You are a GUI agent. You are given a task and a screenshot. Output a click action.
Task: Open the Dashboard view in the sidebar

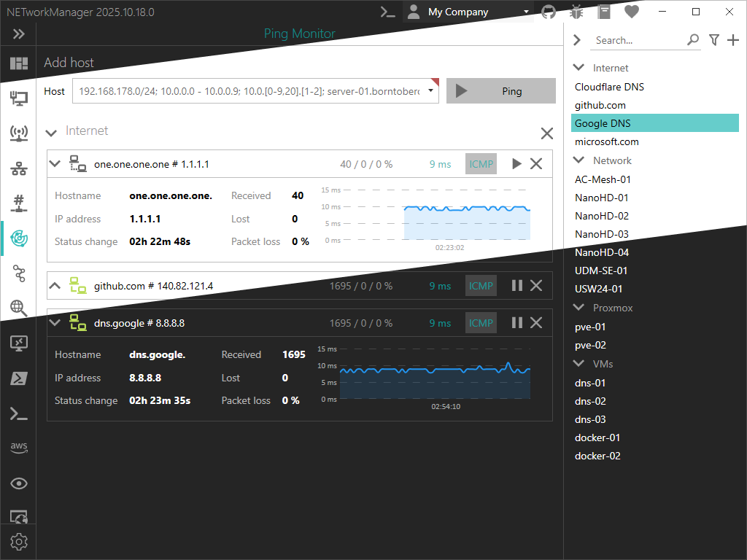(19, 65)
